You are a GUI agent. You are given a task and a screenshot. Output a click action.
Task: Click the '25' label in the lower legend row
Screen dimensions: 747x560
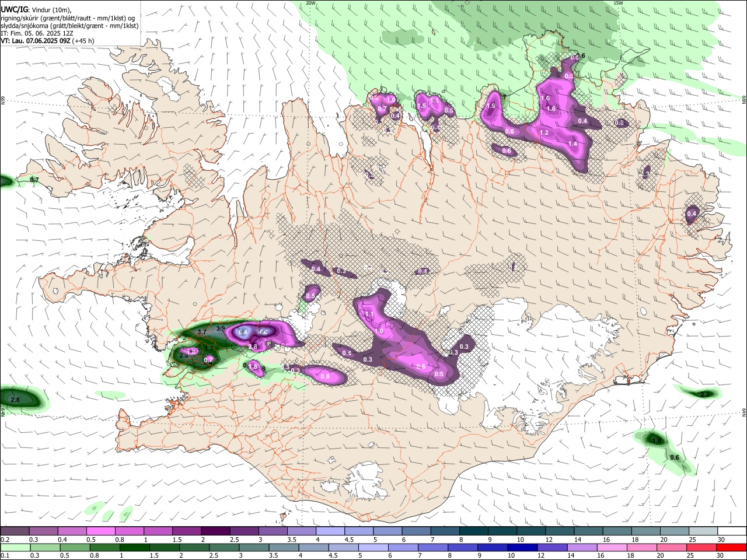pos(690,556)
